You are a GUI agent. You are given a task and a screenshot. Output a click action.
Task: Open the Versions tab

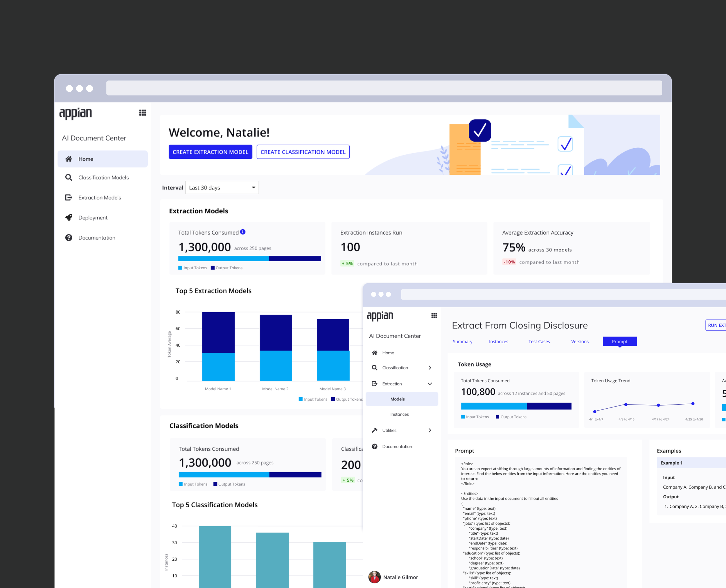pyautogui.click(x=580, y=341)
